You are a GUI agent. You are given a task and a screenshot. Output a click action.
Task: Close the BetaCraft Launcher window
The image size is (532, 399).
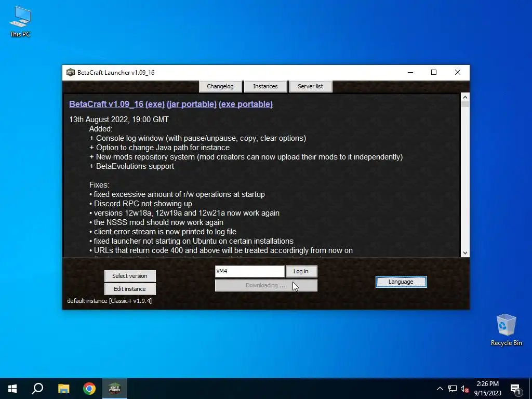[457, 72]
